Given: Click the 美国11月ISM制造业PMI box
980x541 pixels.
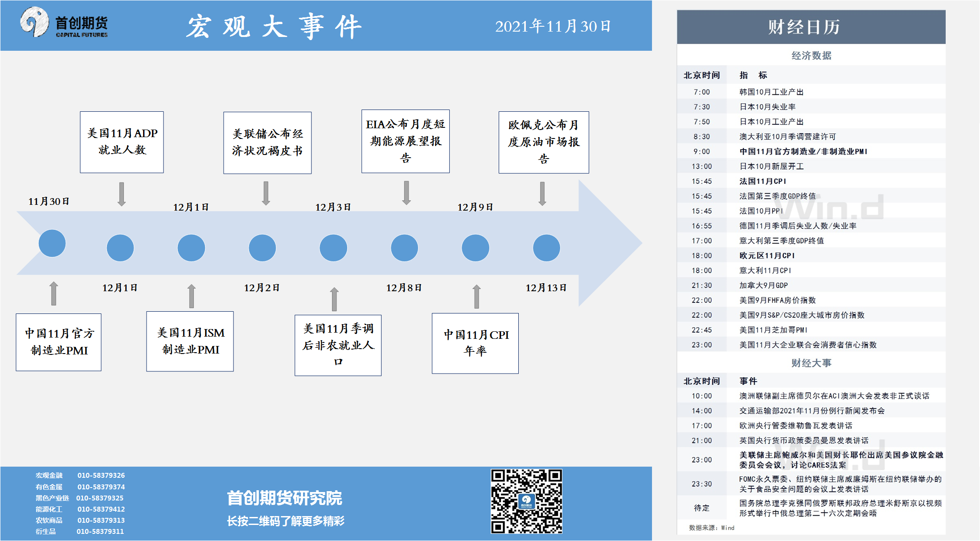Looking at the screenshot, I should click(x=190, y=341).
